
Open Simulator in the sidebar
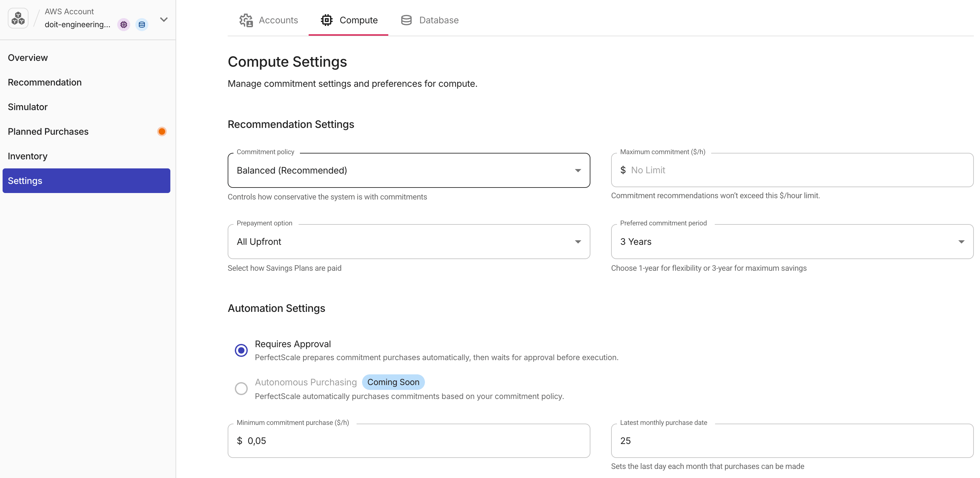(86, 107)
